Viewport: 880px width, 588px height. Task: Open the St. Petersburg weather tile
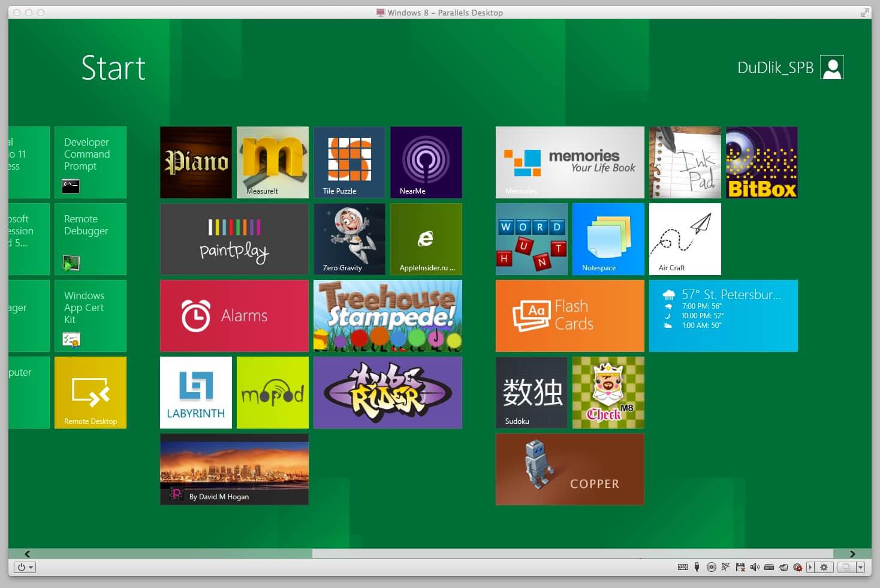coord(724,316)
